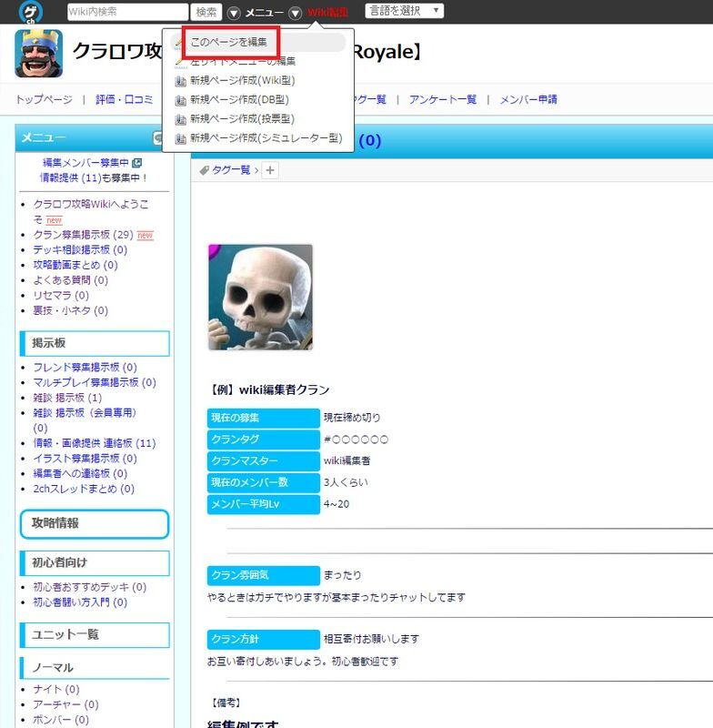Click the plus icon to add a tag
Screen dimensions: 713x728
pos(270,170)
